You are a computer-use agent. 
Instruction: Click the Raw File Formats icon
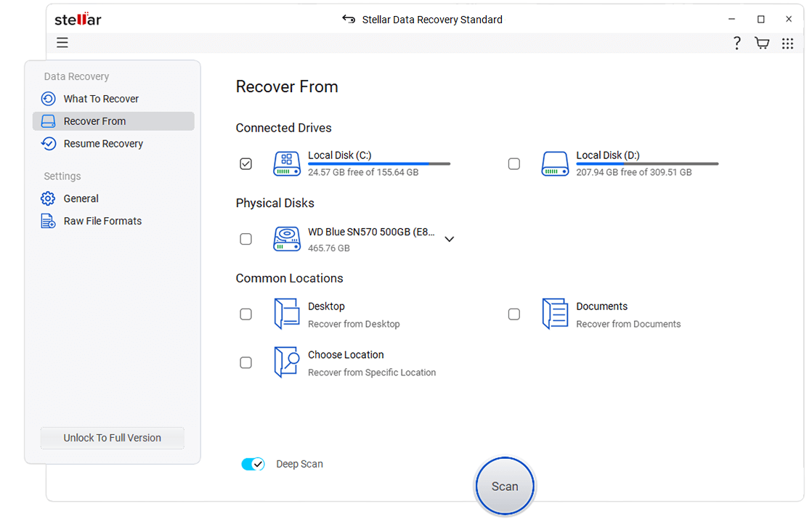coord(47,221)
